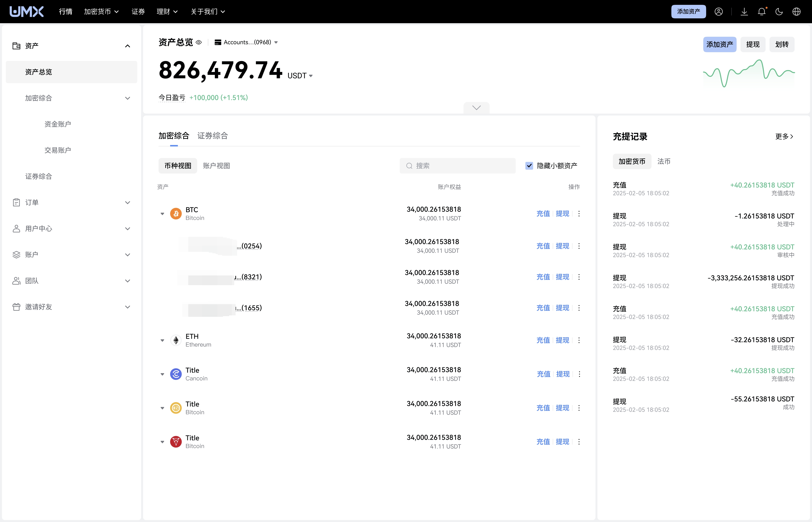Click 提现 button in overview panel
Screen dimensions: 812x522
(753, 44)
